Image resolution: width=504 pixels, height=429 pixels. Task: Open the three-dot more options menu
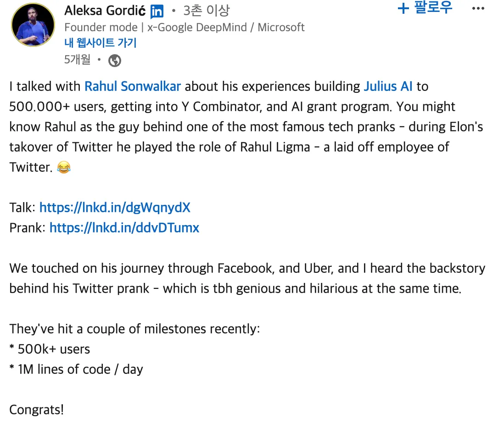[x=478, y=8]
